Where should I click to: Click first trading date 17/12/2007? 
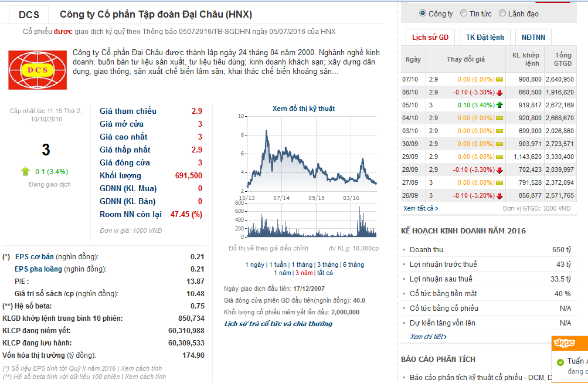[309, 289]
